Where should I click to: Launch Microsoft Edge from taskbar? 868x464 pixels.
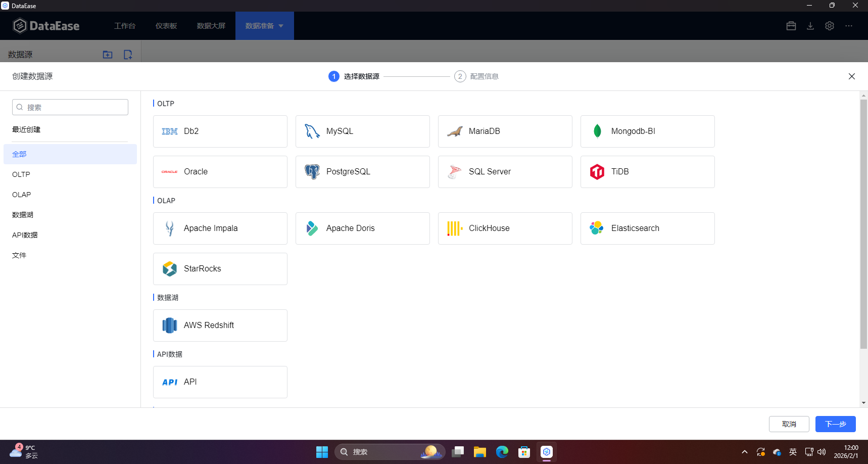tap(502, 452)
